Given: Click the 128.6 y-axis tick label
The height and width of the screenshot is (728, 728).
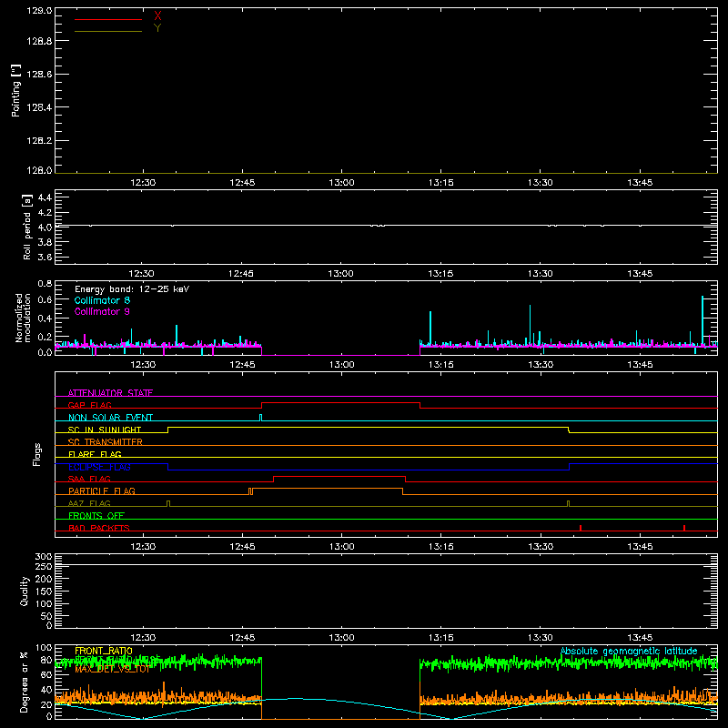Looking at the screenshot, I should click(39, 75).
